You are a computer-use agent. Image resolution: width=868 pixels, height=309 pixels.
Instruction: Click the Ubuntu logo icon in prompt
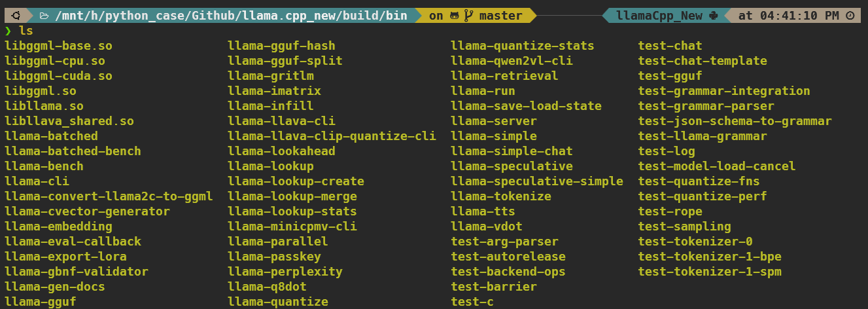tap(16, 15)
